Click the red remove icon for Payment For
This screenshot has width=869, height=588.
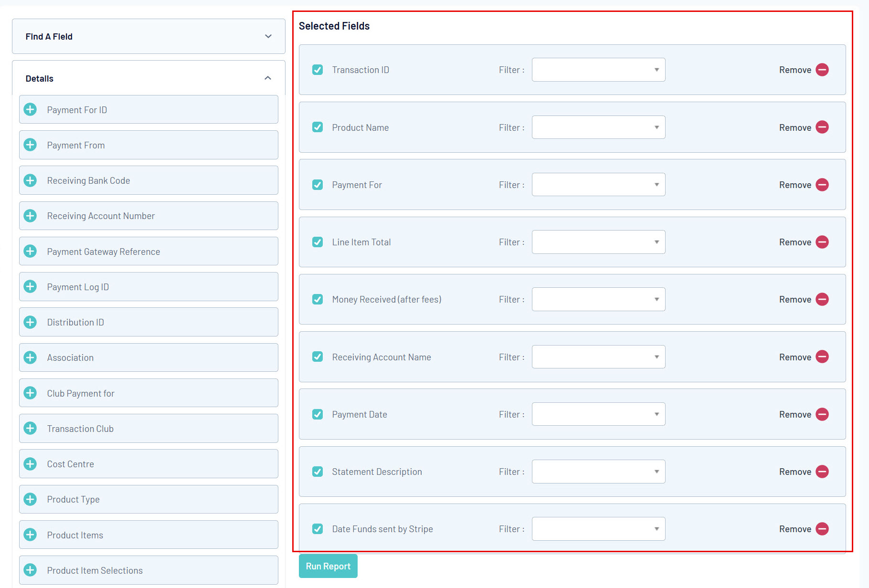[822, 185]
